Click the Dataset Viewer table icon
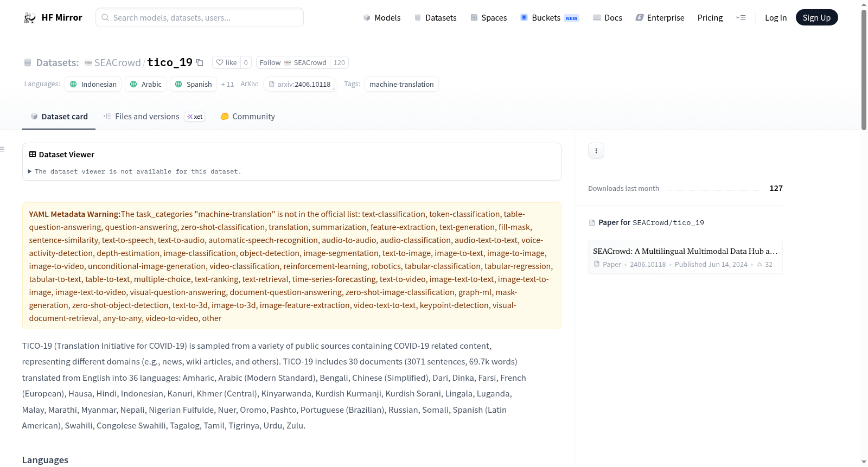 [x=33, y=155]
